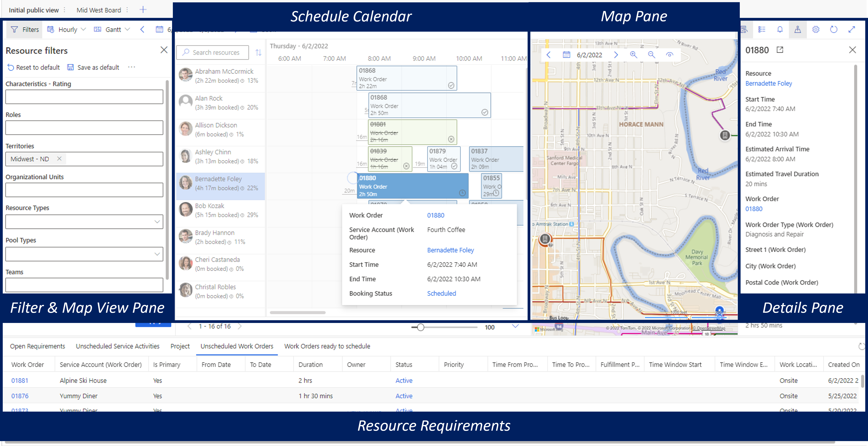Expand the Gantt layout dropdown arrow

(127, 30)
